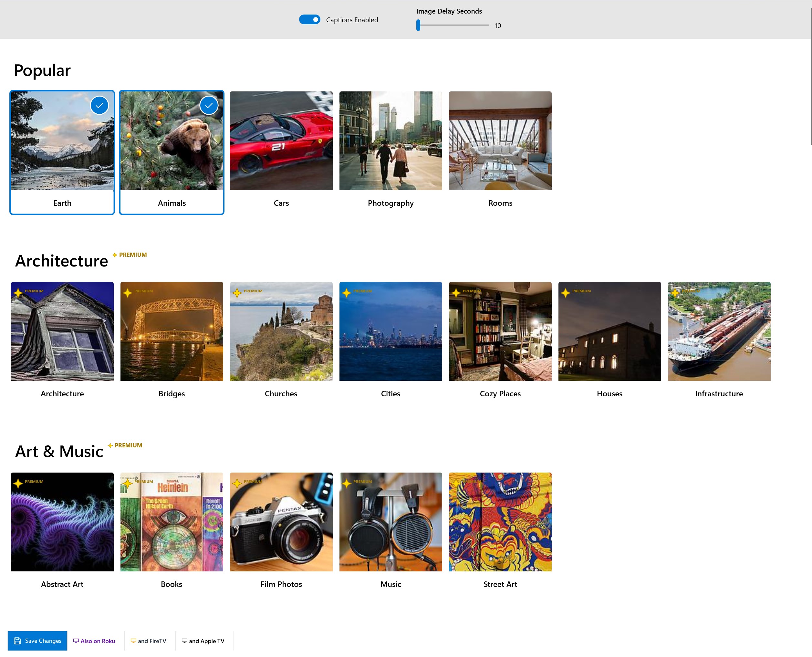Select the Rooms category thumbnail
812x657 pixels.
[500, 141]
